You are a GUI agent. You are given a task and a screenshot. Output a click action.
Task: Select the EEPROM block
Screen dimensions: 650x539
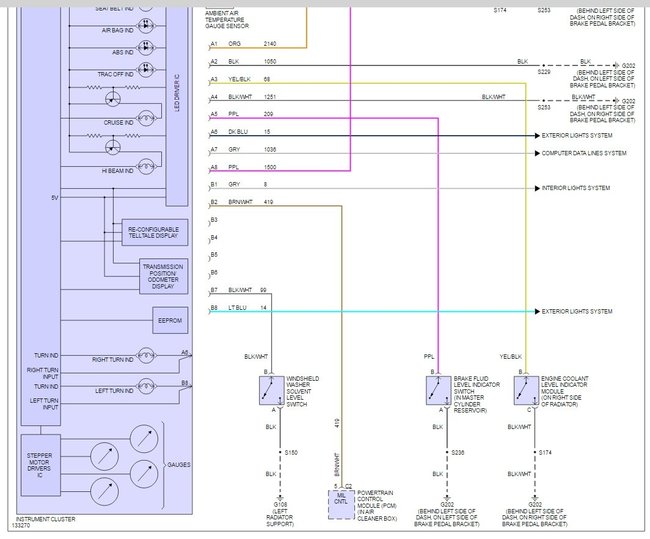tap(170, 320)
